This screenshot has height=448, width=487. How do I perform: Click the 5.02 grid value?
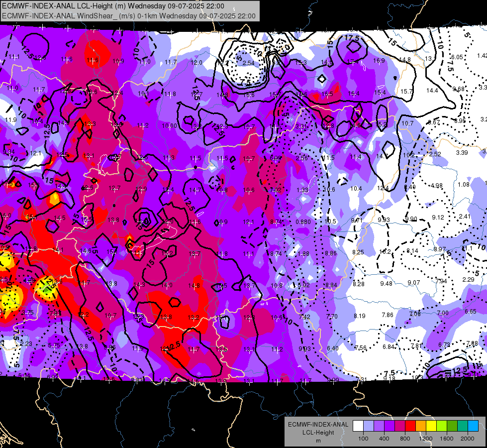point(304,285)
